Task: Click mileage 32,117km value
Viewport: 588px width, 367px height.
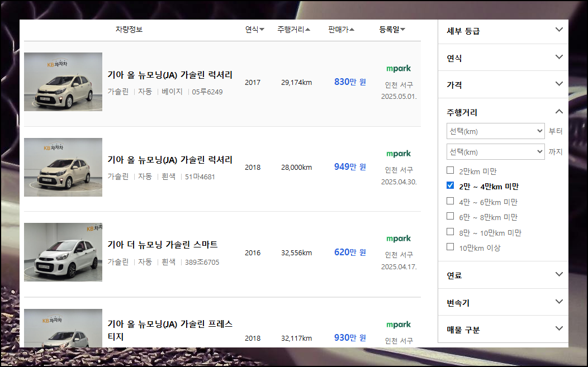Action: coord(296,339)
